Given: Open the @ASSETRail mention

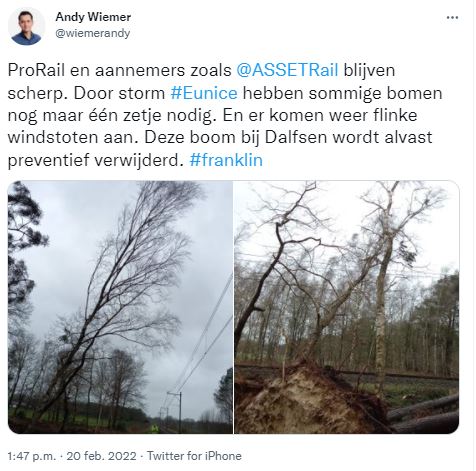Looking at the screenshot, I should tap(287, 70).
